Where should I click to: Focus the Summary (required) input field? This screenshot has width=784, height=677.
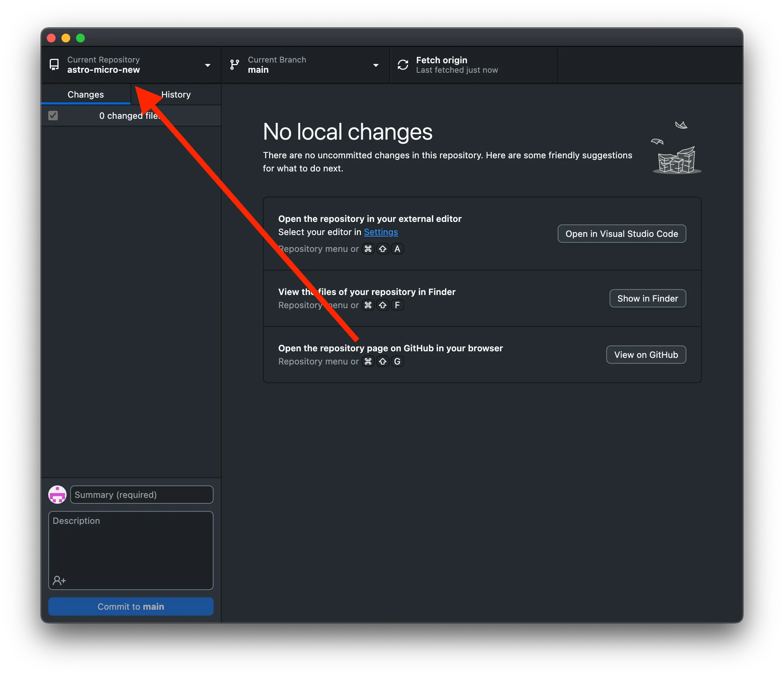pos(142,495)
